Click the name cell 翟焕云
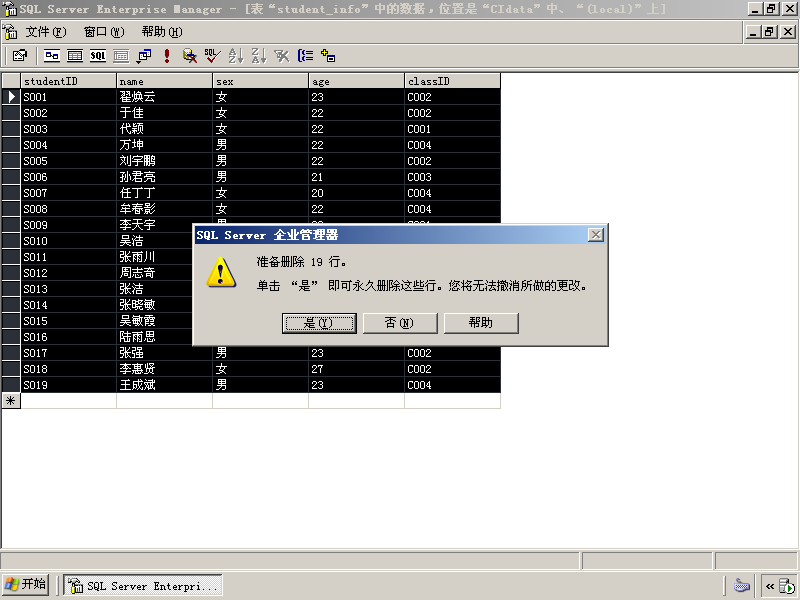 pyautogui.click(x=164, y=96)
